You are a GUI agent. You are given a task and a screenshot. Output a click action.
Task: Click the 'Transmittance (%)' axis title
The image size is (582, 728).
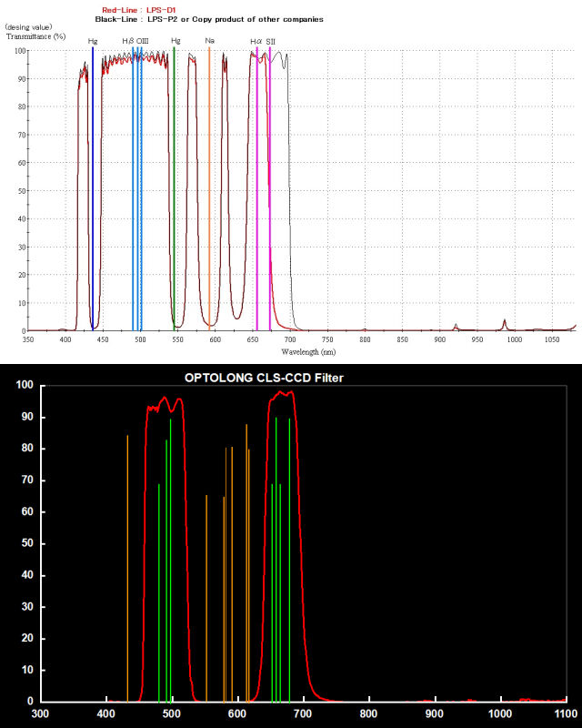(x=35, y=36)
